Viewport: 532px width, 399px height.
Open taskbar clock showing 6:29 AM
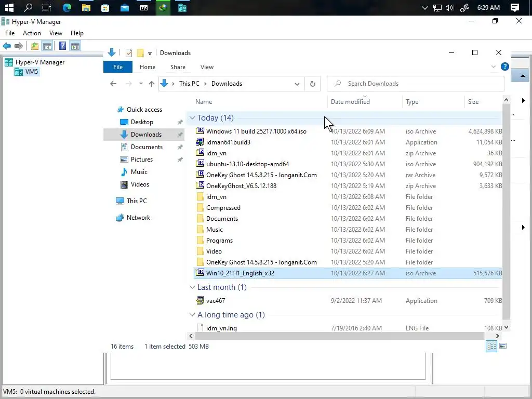tap(488, 7)
